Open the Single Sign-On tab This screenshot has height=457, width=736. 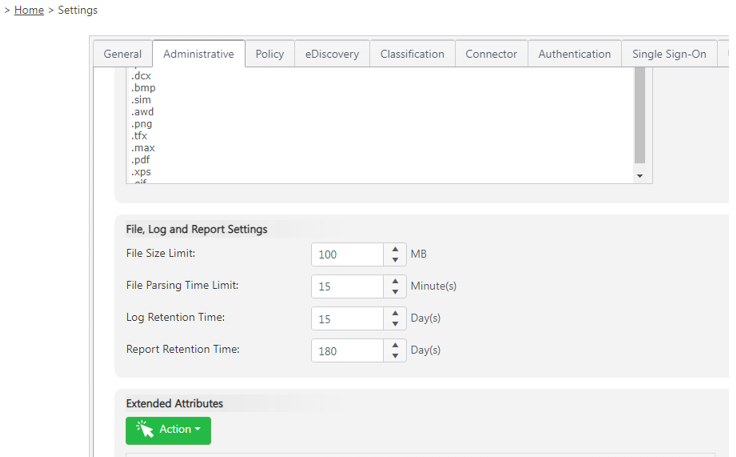[669, 54]
